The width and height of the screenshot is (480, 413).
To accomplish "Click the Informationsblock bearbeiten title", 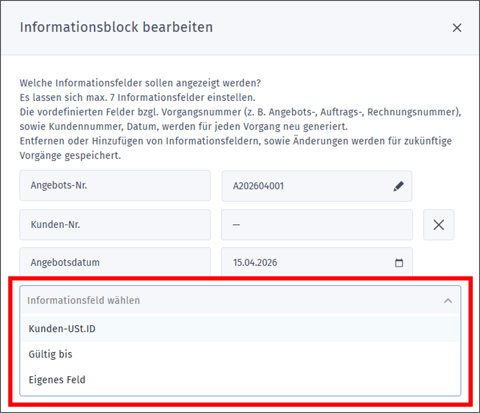I will pos(116,27).
